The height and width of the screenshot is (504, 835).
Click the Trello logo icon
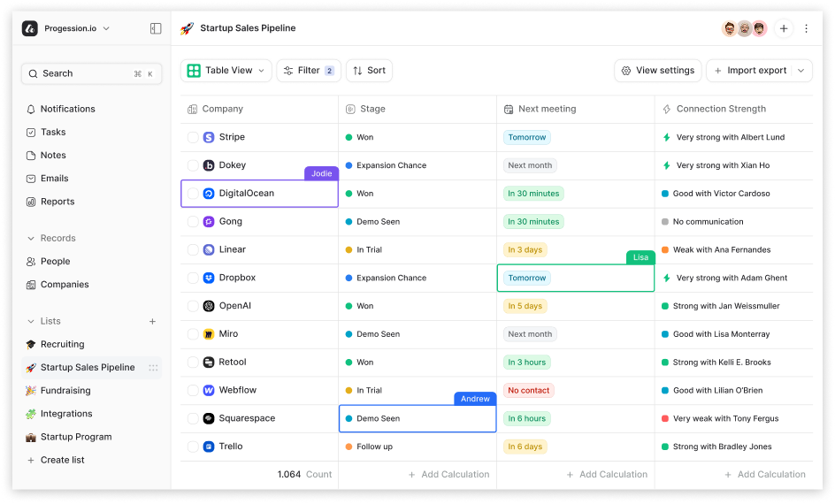[x=209, y=447]
